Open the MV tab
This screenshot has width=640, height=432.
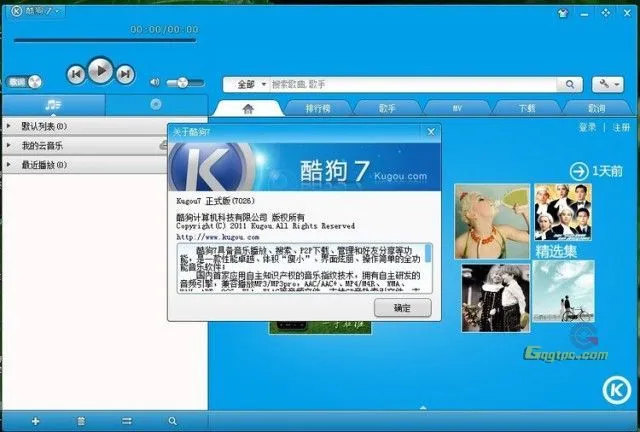coord(457,108)
